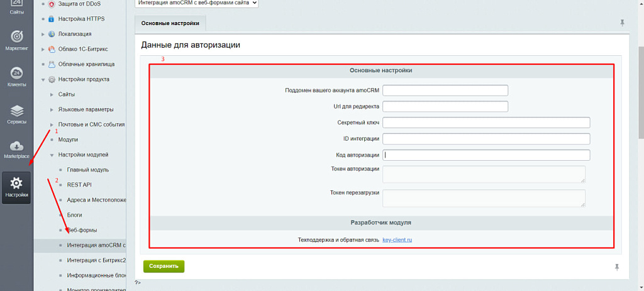Click the pin icon beside the tab bar
The image size is (644, 291).
pos(622,23)
